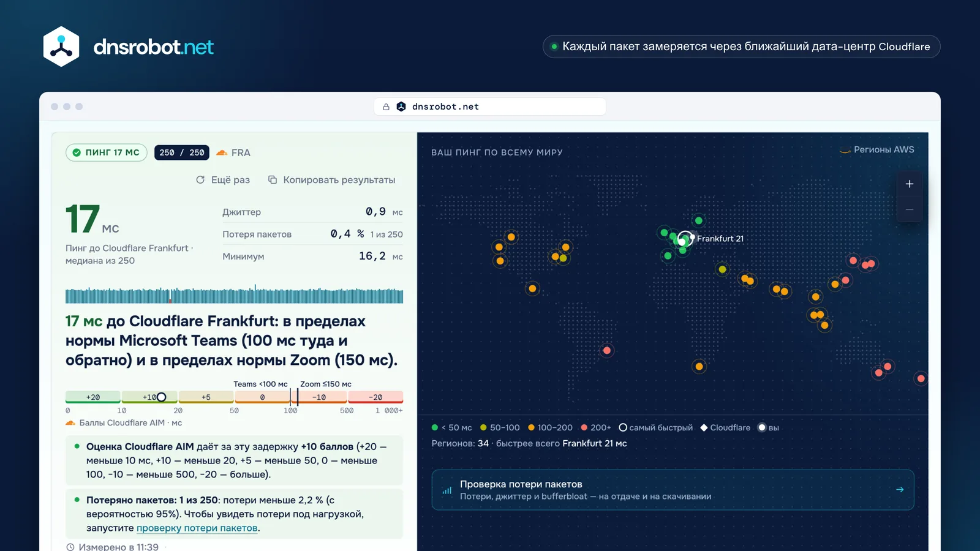This screenshot has width=980, height=551.
Task: Click the '+20' green scale segment
Action: 93,397
